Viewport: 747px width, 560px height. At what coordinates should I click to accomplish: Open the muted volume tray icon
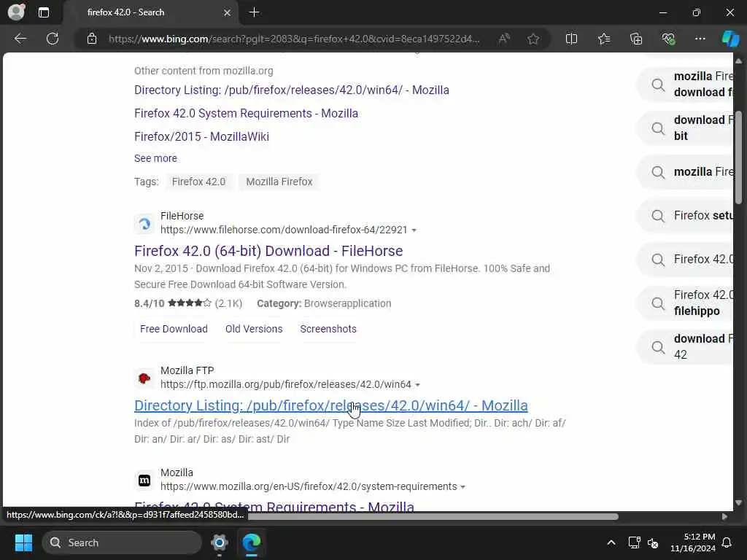click(x=653, y=542)
